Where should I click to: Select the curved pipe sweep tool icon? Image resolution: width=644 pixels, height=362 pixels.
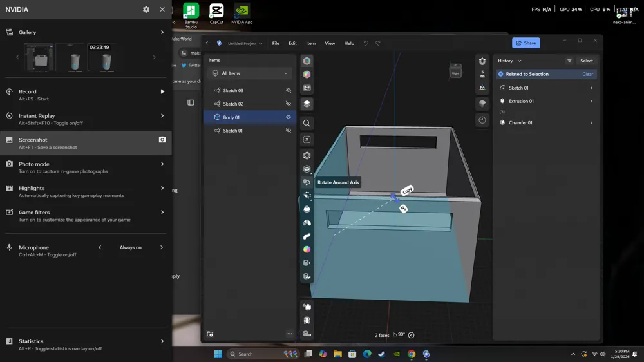click(x=307, y=236)
